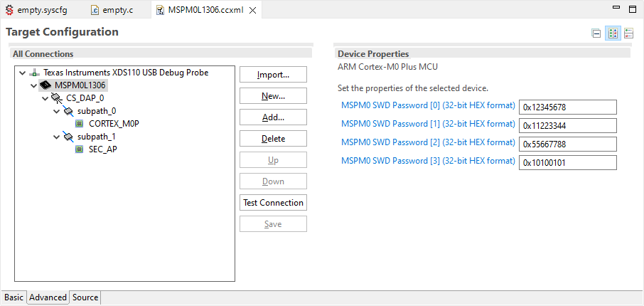Collapse the subpath_0 tree node
The width and height of the screenshot is (644, 306).
[x=56, y=111]
